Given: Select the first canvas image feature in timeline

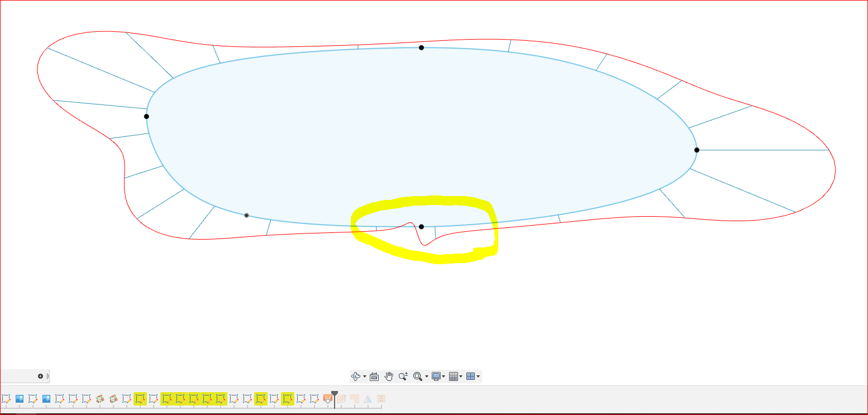Looking at the screenshot, I should 20,399.
